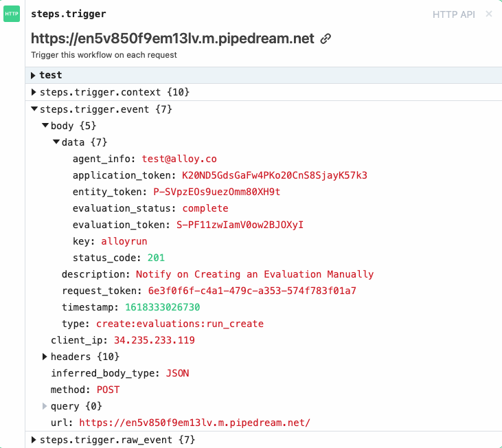The height and width of the screenshot is (448, 502).
Task: Expand the test section arrow
Action: pyautogui.click(x=33, y=76)
